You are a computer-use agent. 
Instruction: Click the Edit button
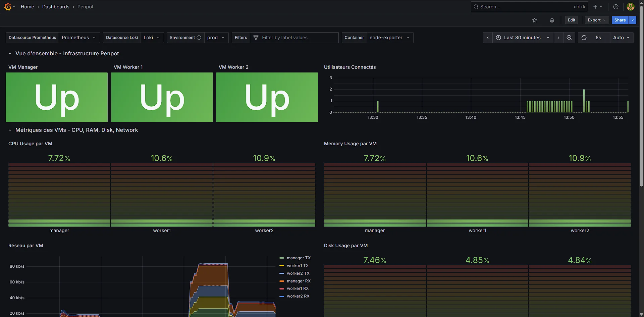click(x=572, y=20)
